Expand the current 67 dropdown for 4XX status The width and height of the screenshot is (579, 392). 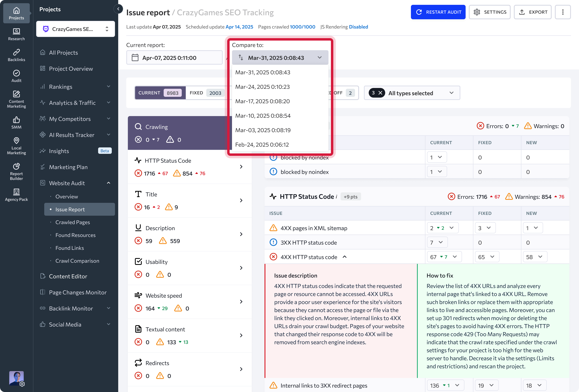point(444,257)
